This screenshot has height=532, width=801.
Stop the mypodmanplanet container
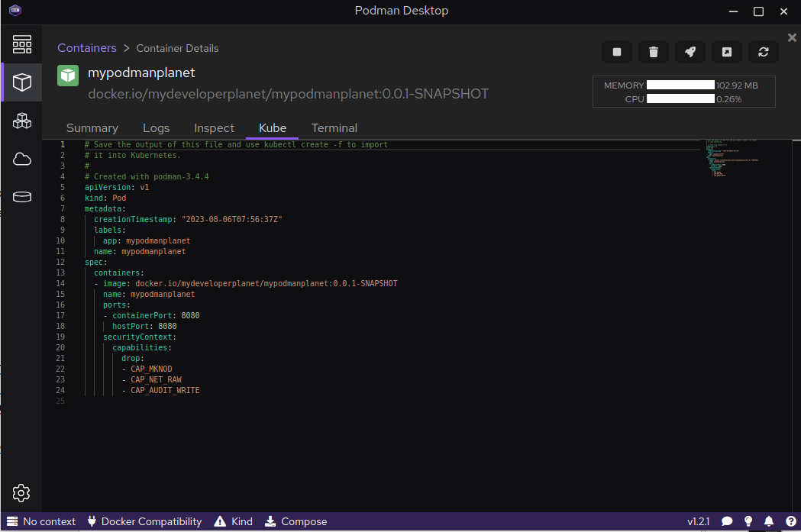[617, 52]
